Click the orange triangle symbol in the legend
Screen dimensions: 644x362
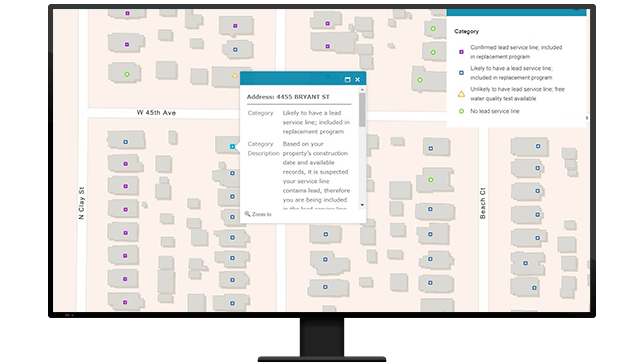(x=461, y=94)
